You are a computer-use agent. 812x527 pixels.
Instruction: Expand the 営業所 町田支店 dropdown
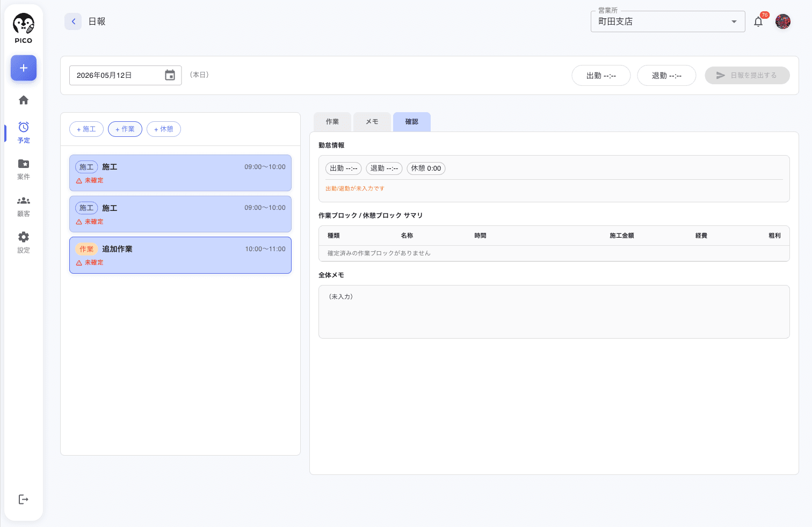[668, 21]
